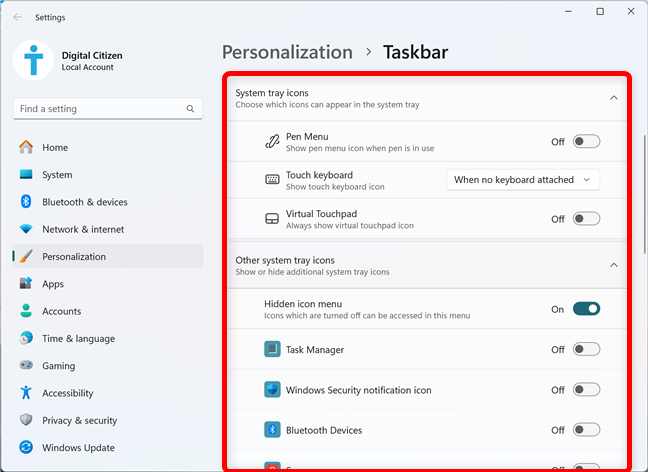Enable the Task Manager tray icon toggle

[x=586, y=349]
